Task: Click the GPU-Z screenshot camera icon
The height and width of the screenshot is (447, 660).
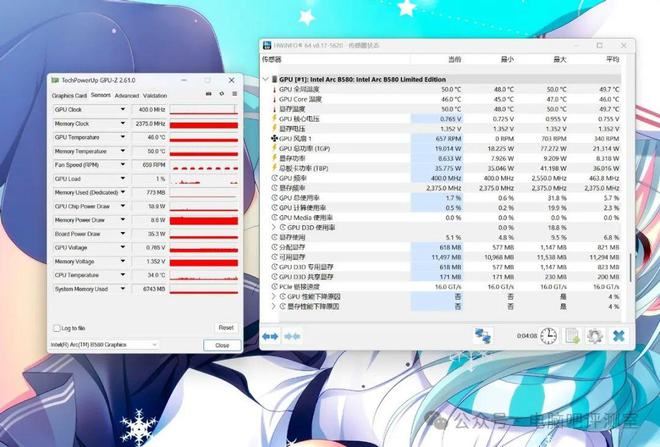Action: (x=208, y=94)
